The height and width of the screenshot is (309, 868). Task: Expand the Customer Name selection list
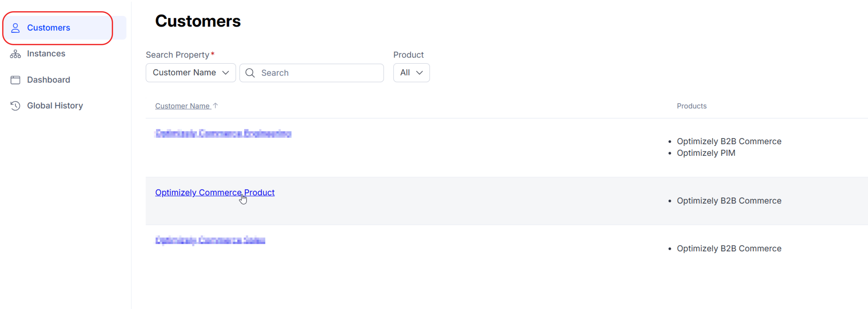point(190,73)
